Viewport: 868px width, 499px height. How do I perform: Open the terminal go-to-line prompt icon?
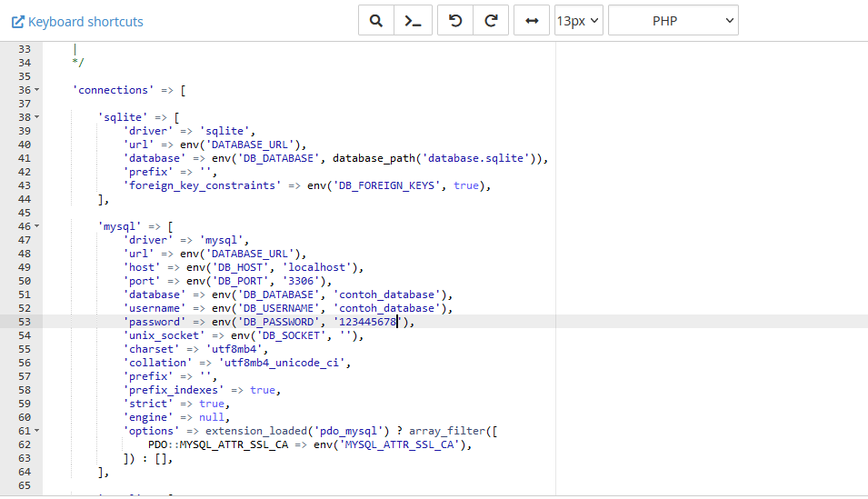pyautogui.click(x=413, y=21)
